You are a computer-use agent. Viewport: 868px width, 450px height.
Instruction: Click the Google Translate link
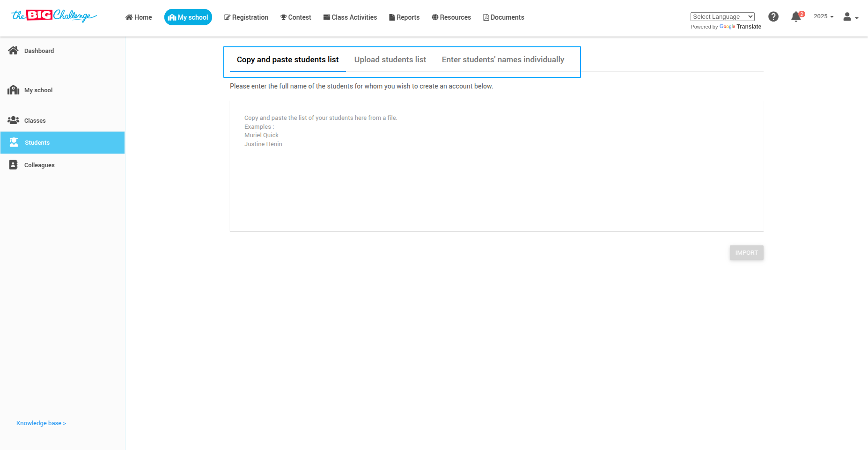[x=740, y=27]
